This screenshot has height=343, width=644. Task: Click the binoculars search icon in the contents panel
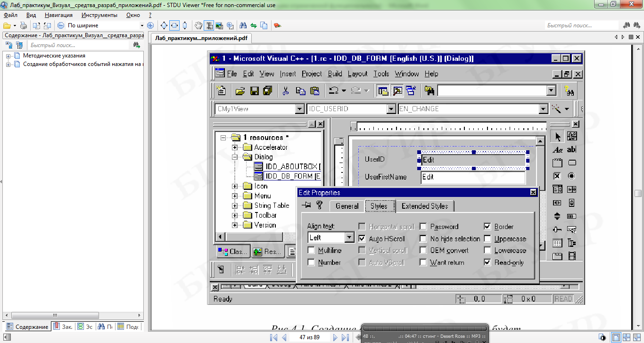136,45
